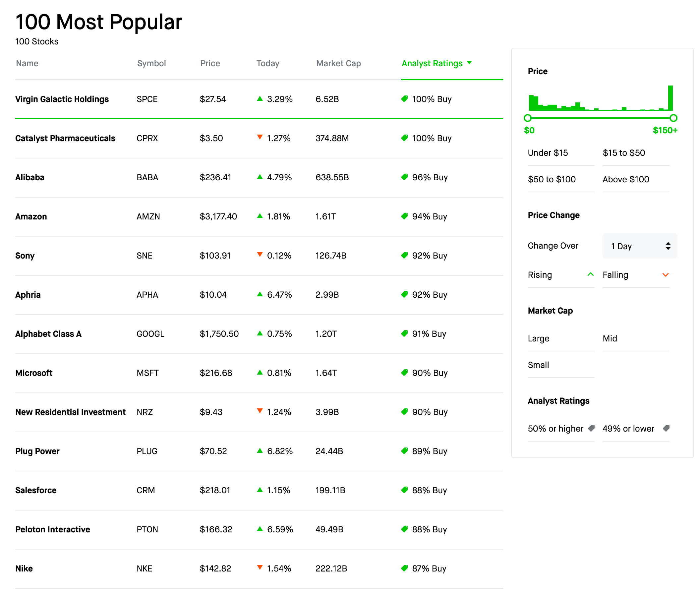Screen dimensions: 700x598
Task: Sort the table by Price column header
Action: (210, 64)
